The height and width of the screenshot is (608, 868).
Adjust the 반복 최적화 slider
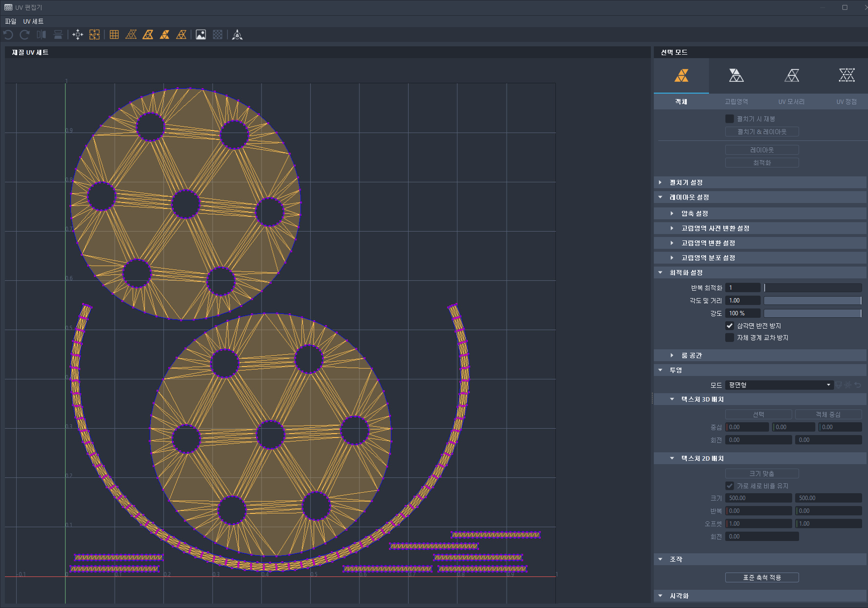point(813,288)
